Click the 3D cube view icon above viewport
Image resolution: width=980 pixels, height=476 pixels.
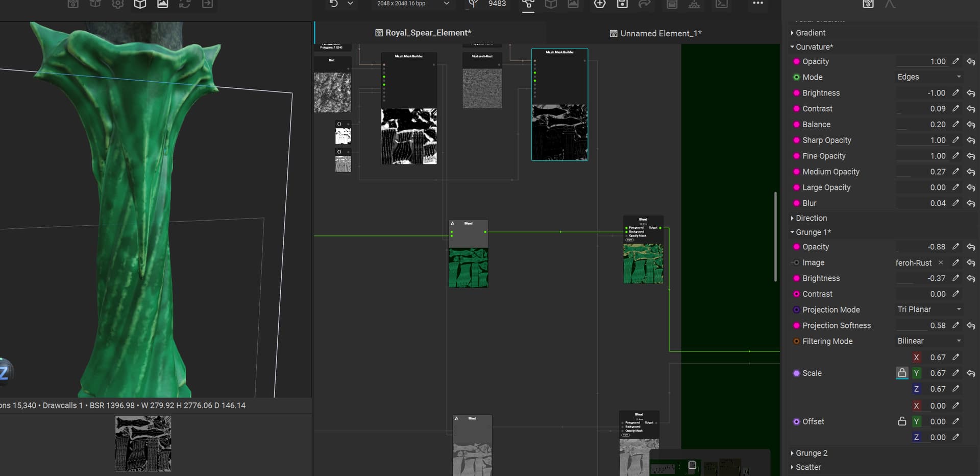click(x=140, y=4)
